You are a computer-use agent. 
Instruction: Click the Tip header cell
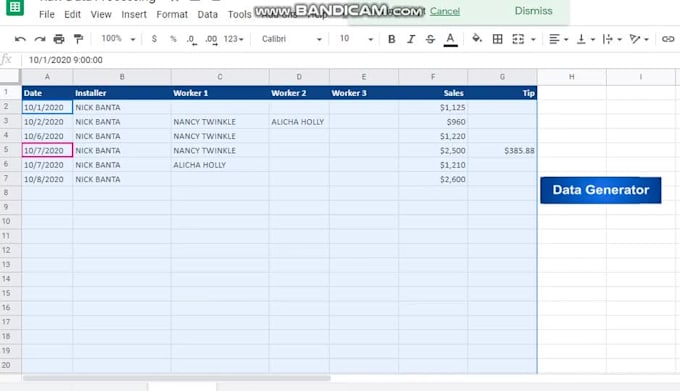pos(502,93)
